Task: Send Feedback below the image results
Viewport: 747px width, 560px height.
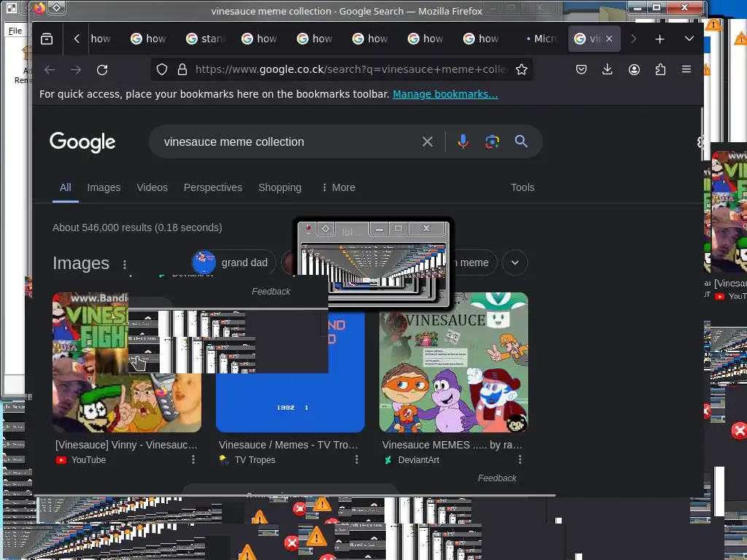Action: click(497, 478)
